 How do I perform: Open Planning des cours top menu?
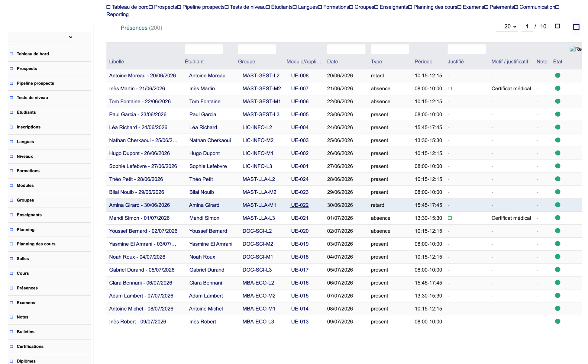coord(435,7)
